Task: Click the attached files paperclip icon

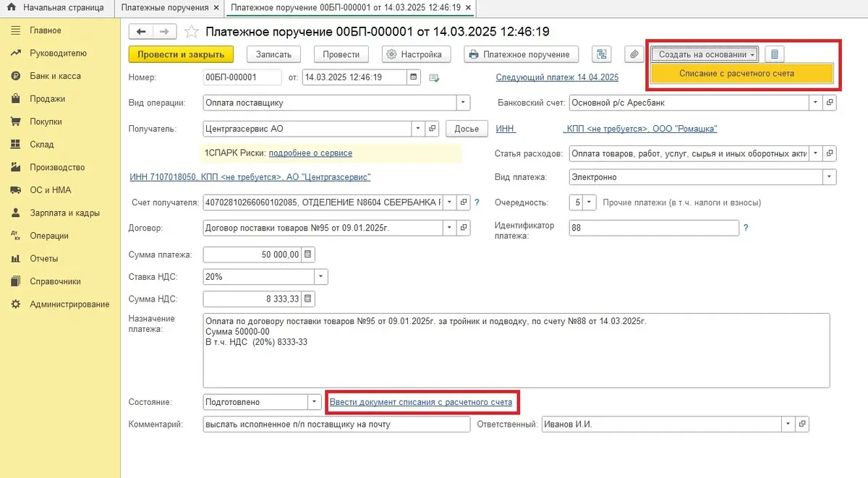Action: tap(634, 54)
